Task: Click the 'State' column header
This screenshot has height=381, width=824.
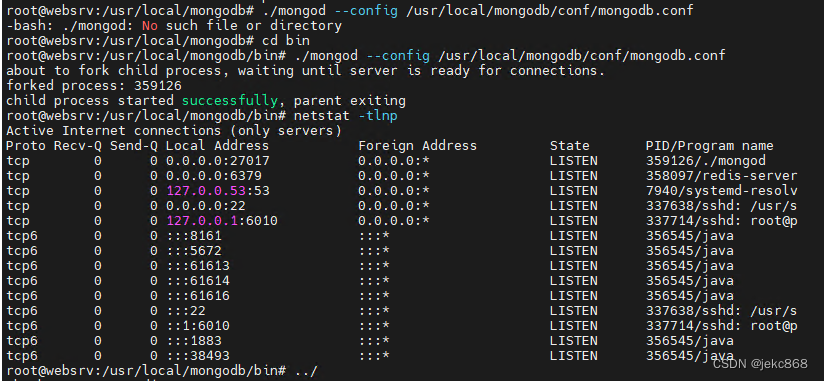Action: point(570,146)
